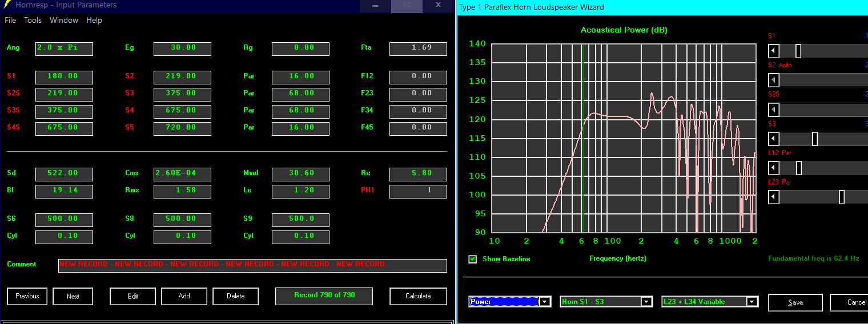Screen dimensions: 868x324
Task: Click the S3 slider thumb
Action: pos(815,139)
